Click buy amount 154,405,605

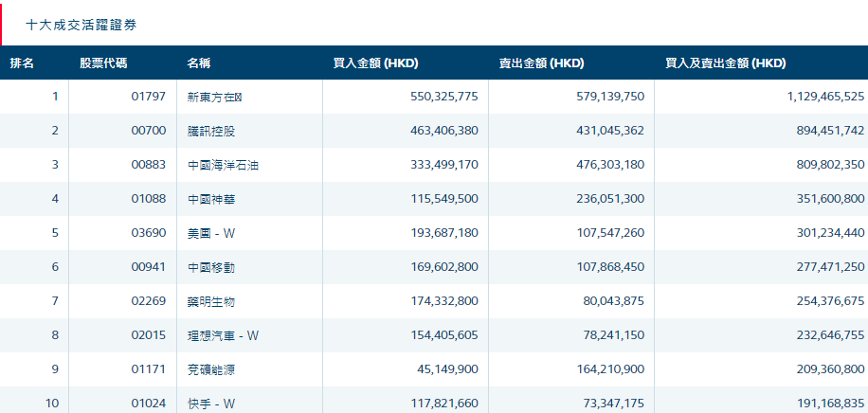click(444, 335)
